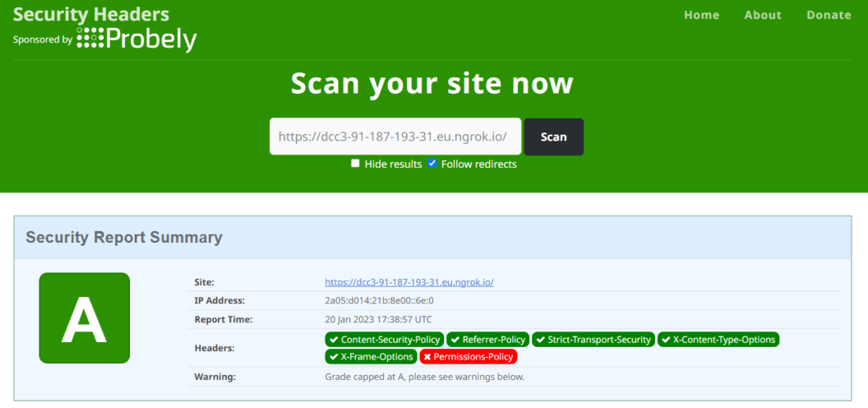Open the scanned site ngrok link
This screenshot has height=408, width=868.
point(409,282)
